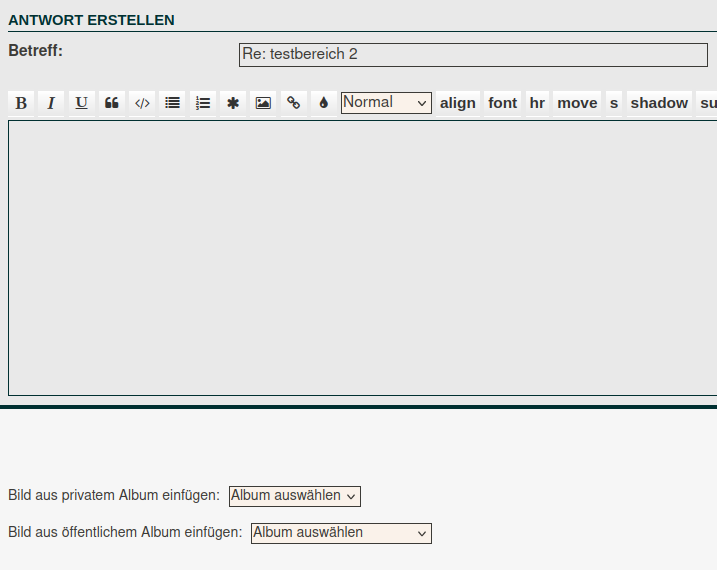Viewport: 717px width, 570px height.
Task: Click into the Betreff subject field
Action: click(x=473, y=55)
